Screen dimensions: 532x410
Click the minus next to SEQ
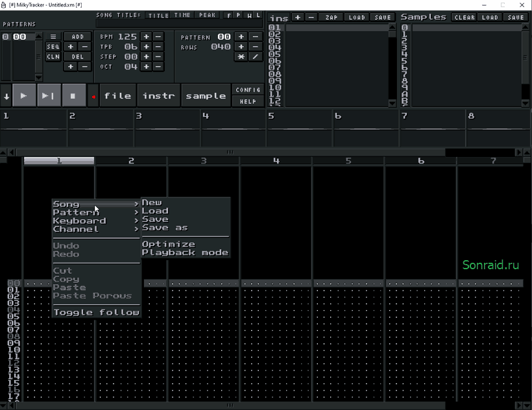[85, 47]
